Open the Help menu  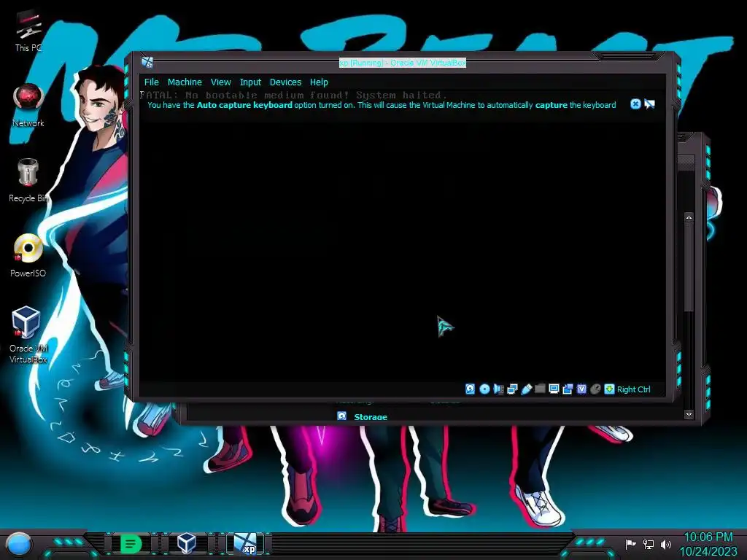(319, 82)
